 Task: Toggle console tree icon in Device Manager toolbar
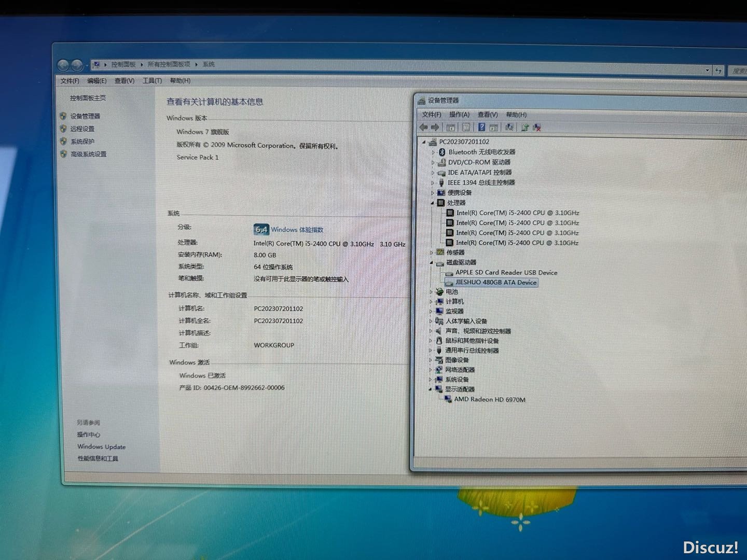click(x=451, y=127)
